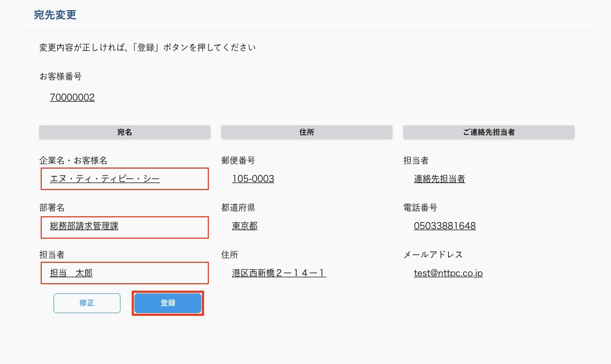The image size is (611, 364).
Task: Click the email test@nttpc.co.jp
Action: tap(448, 273)
